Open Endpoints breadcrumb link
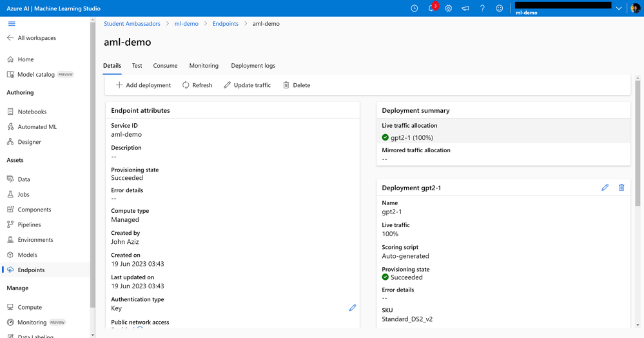 226,23
